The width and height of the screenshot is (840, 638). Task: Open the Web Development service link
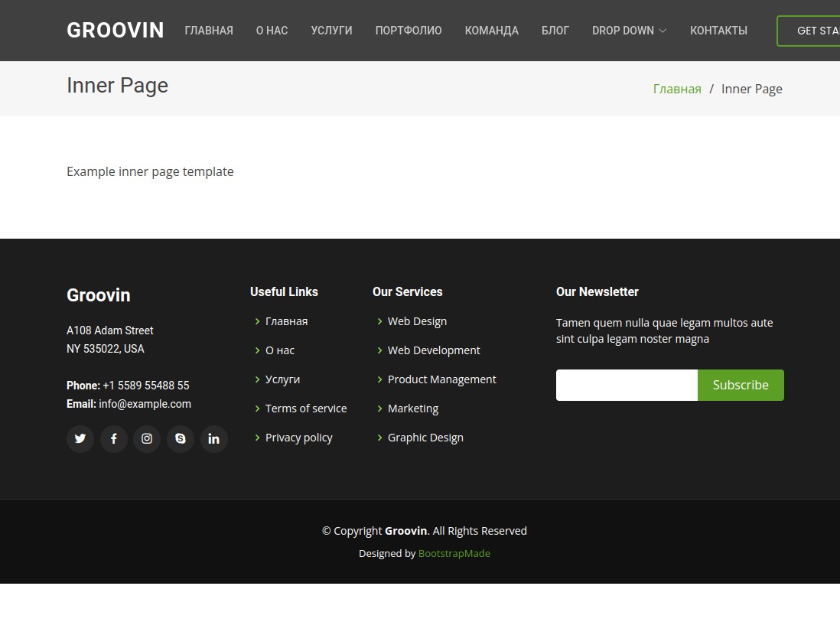tap(434, 350)
